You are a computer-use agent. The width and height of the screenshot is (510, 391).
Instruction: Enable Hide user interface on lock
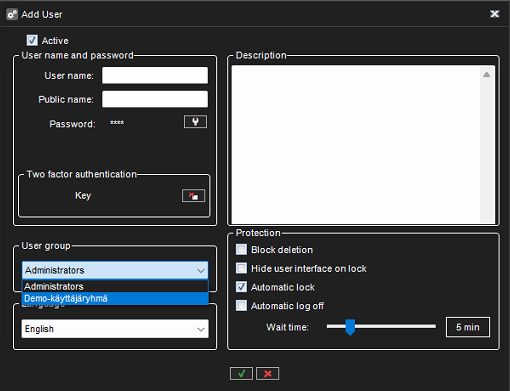241,268
